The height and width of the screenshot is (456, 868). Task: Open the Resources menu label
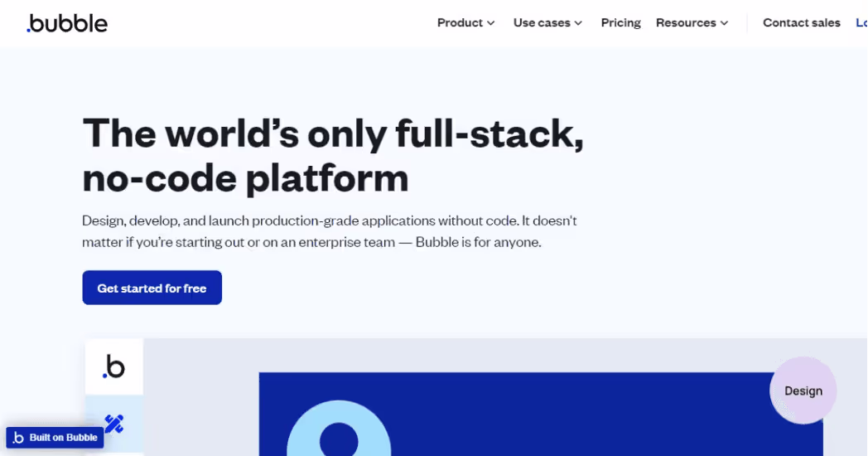coord(686,22)
